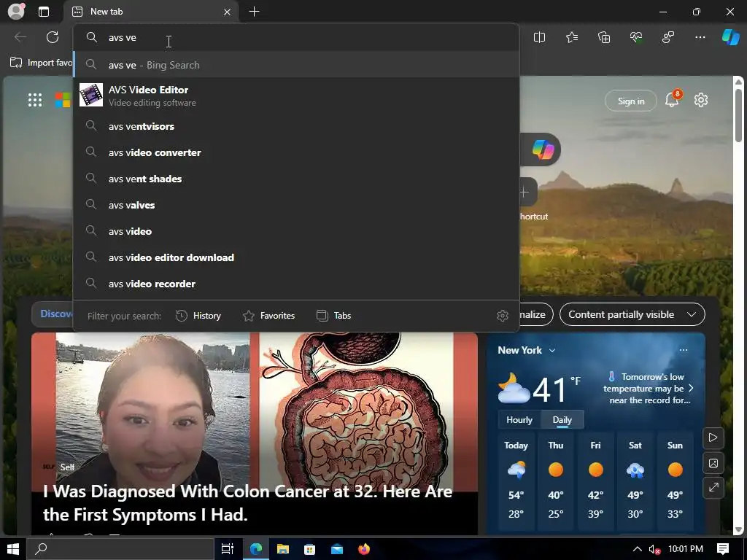The height and width of the screenshot is (560, 747).
Task: Open Windows notification center
Action: tap(723, 549)
